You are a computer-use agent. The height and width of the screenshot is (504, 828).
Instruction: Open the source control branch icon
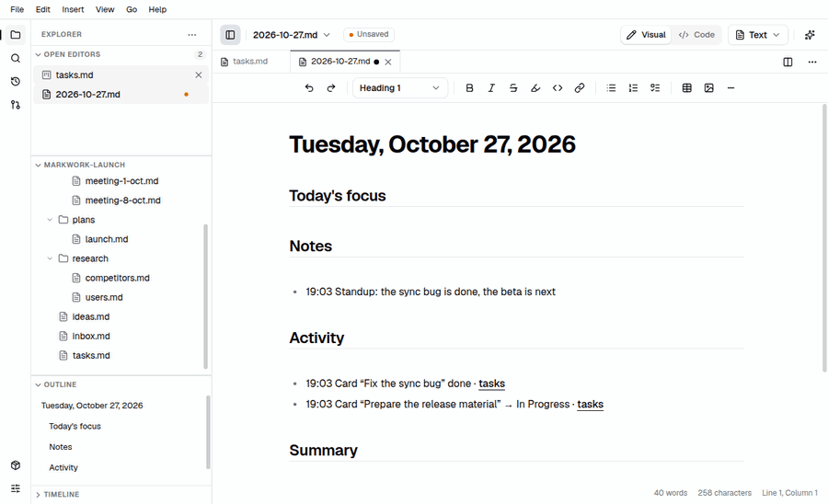[16, 105]
